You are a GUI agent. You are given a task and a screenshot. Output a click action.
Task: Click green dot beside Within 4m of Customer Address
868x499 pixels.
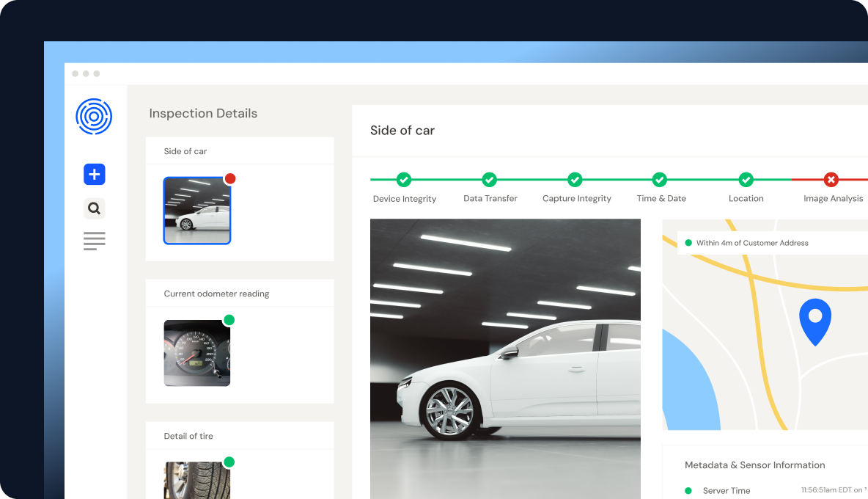(688, 243)
